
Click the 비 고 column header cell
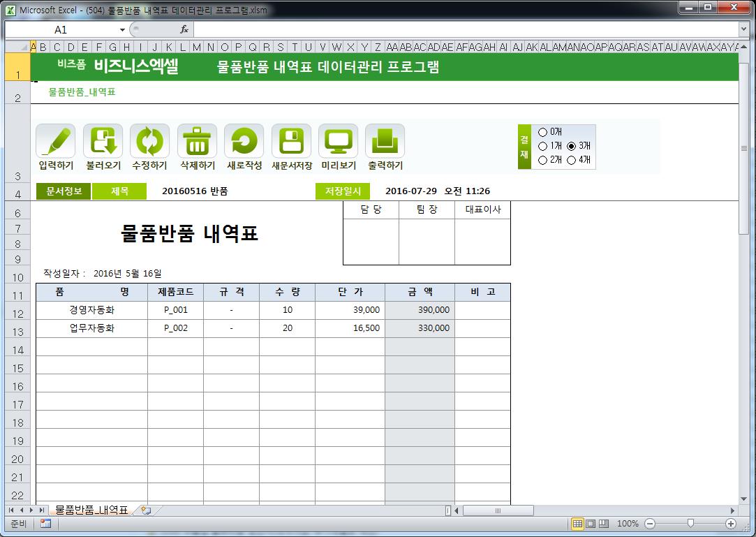click(482, 292)
